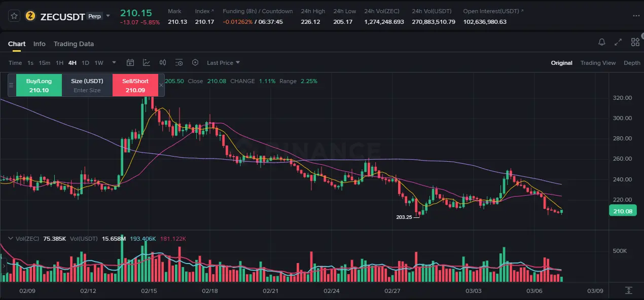This screenshot has height=300, width=644.
Task: Expand the collapsed left-edge chevron on volume pane
Action: pos(3,265)
